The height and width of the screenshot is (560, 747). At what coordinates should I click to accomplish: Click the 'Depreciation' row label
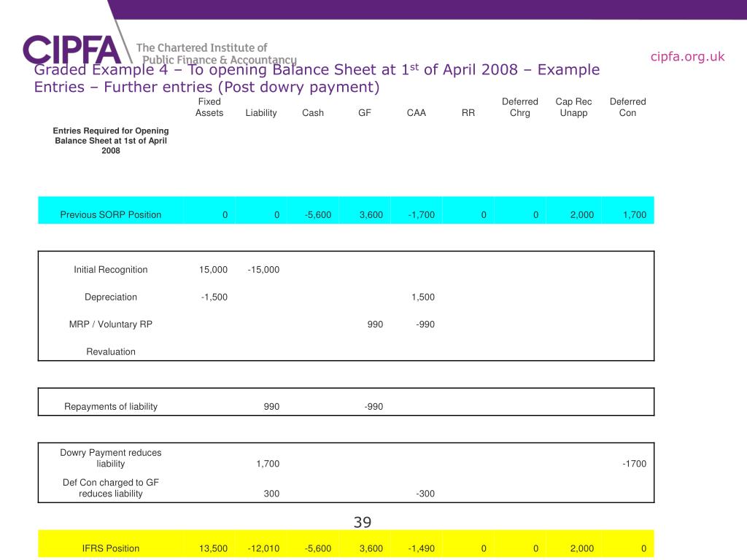point(111,297)
